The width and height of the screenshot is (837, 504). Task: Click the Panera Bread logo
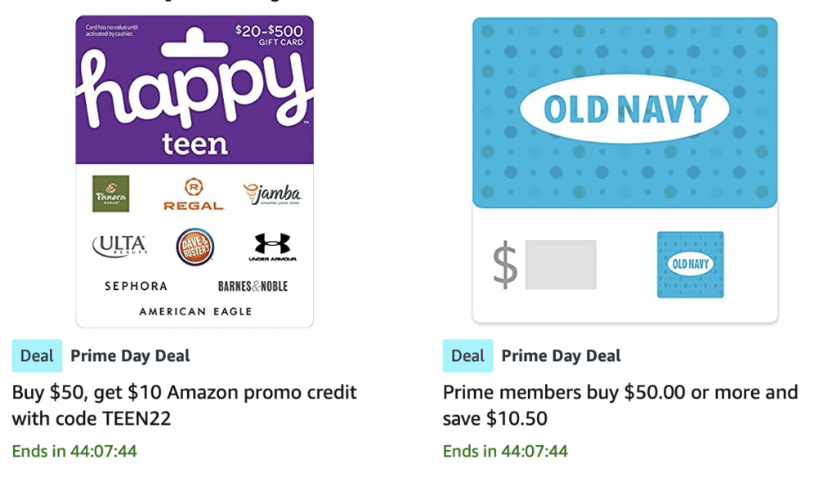(x=110, y=194)
